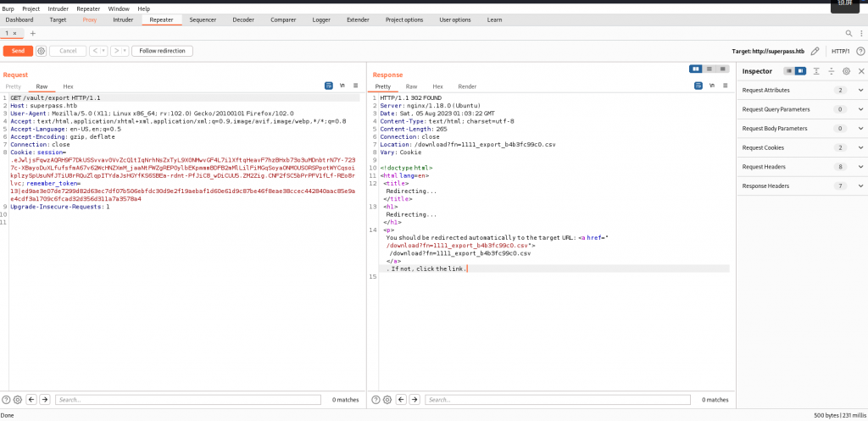Screen dimensions: 868x421
Task: Open the Inspector settings gear
Action: pos(846,71)
